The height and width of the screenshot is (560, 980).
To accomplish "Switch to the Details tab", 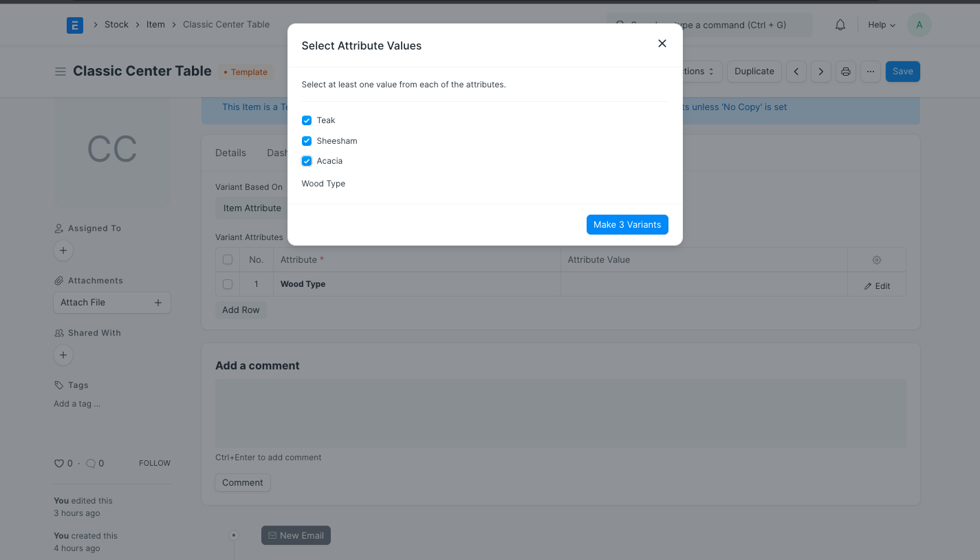I will click(x=230, y=153).
